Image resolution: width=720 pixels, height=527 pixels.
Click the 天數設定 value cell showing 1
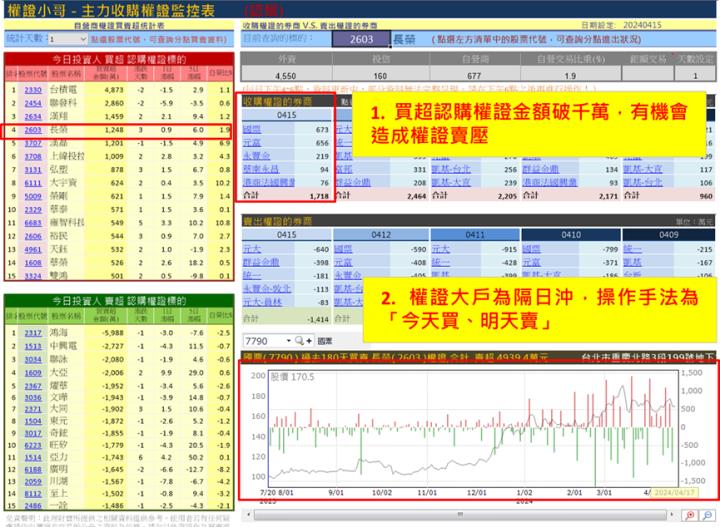point(695,76)
